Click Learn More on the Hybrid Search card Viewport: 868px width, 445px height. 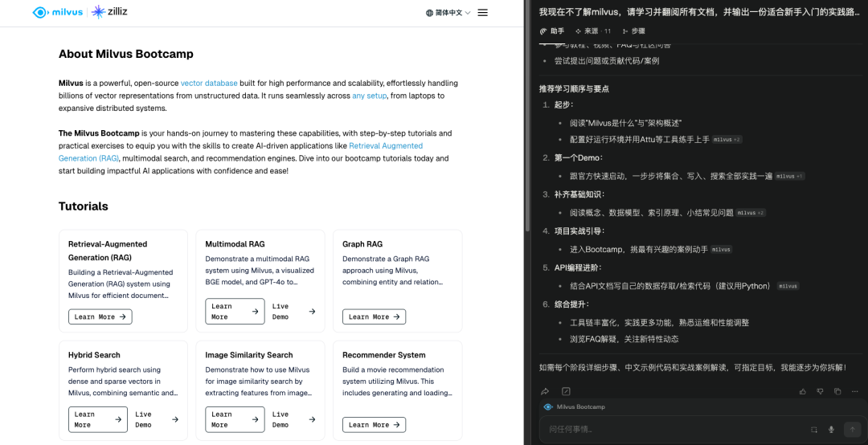98,419
